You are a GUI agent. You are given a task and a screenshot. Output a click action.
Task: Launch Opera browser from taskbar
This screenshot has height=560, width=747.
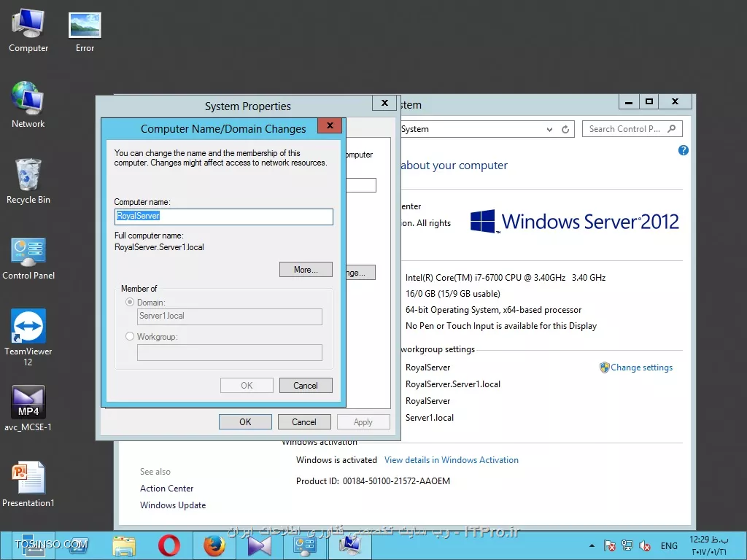(x=169, y=545)
